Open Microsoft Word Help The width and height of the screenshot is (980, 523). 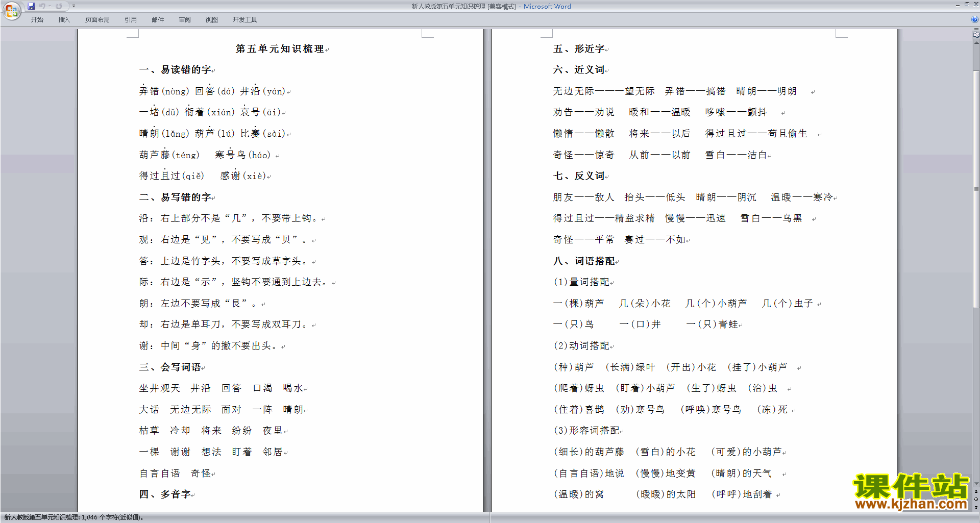(975, 19)
